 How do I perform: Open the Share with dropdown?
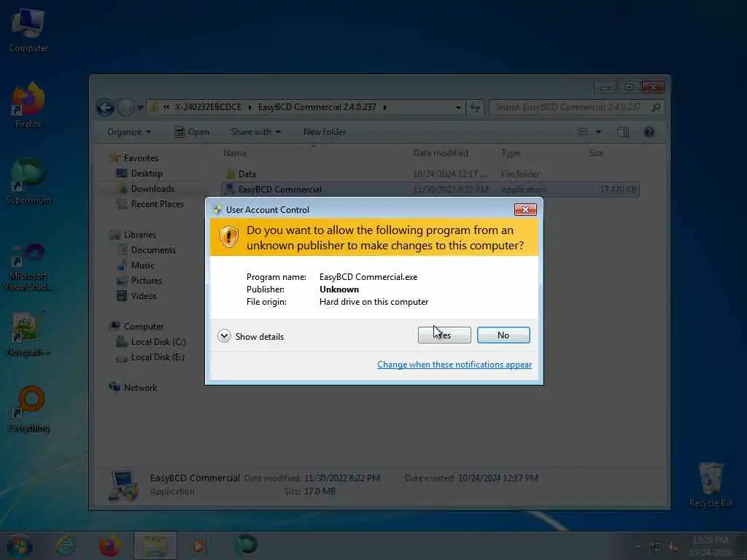[255, 132]
